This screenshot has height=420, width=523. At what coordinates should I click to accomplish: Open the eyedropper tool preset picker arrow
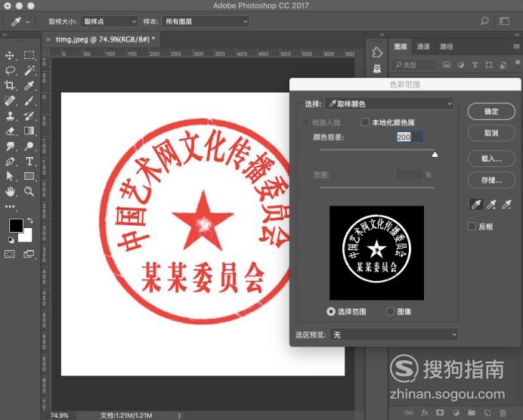tap(28, 22)
